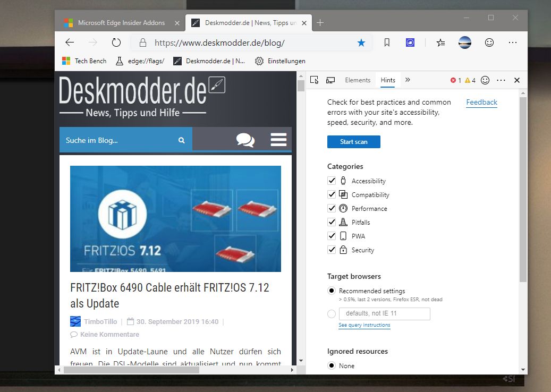Click the lock icon in the address bar
Viewport: 551px width, 392px height.
[x=143, y=43]
